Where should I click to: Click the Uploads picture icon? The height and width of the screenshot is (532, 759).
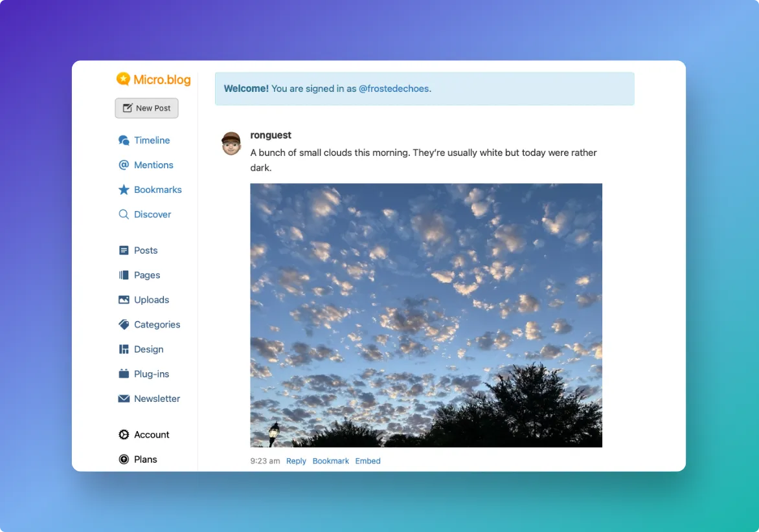[x=124, y=300]
